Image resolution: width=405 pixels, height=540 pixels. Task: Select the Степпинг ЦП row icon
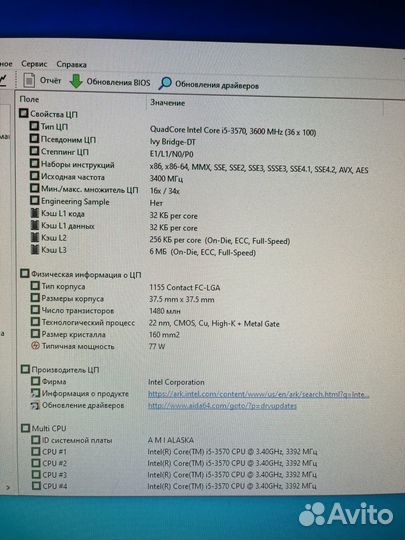(x=34, y=151)
